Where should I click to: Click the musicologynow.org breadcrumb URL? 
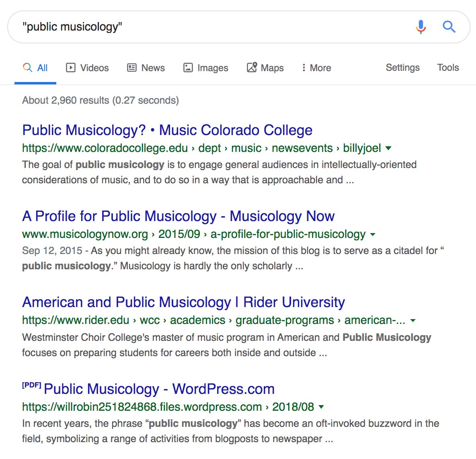click(x=194, y=234)
